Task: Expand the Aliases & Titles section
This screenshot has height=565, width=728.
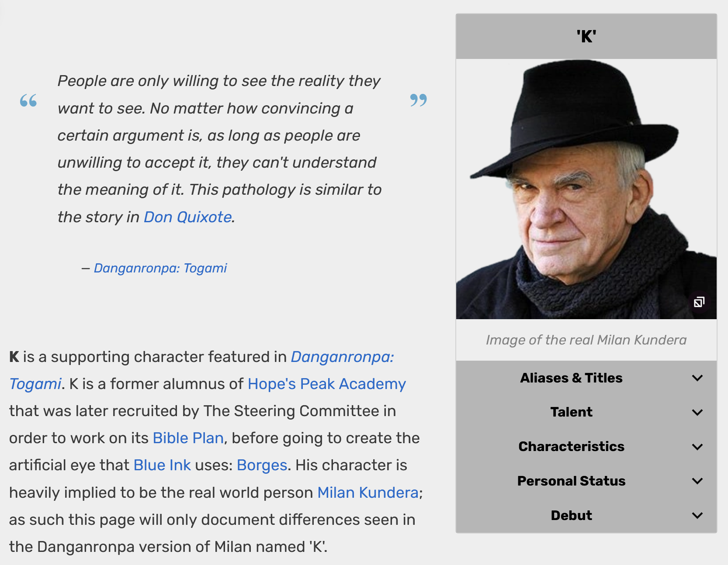Action: [x=586, y=378]
